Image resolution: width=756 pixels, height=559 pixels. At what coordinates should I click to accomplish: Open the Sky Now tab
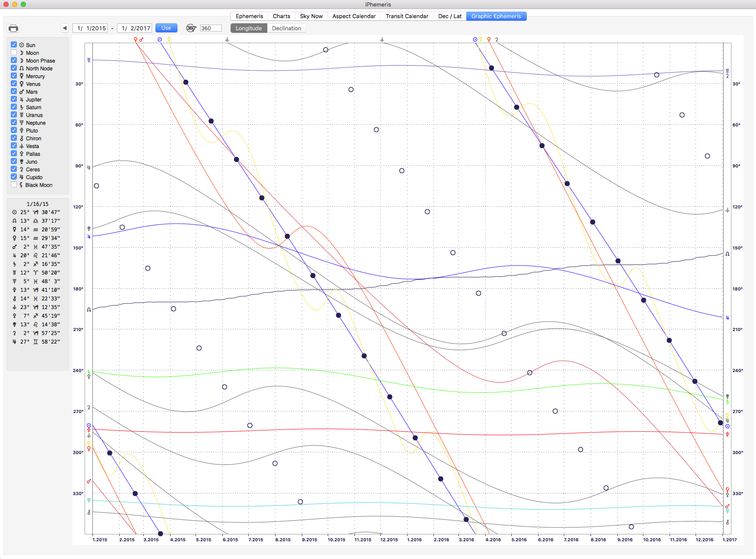tap(311, 16)
